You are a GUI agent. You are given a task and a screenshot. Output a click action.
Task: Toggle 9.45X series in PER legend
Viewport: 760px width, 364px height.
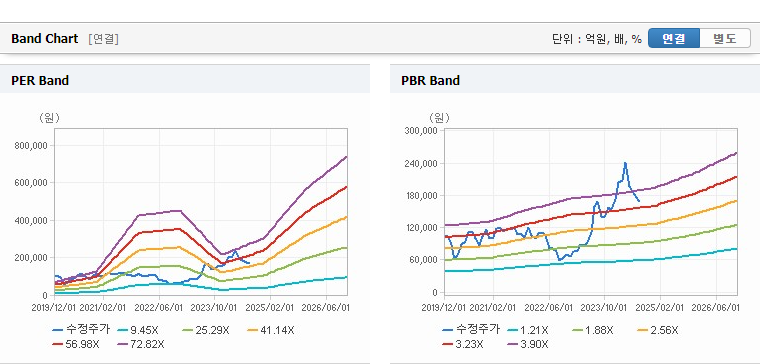138,331
